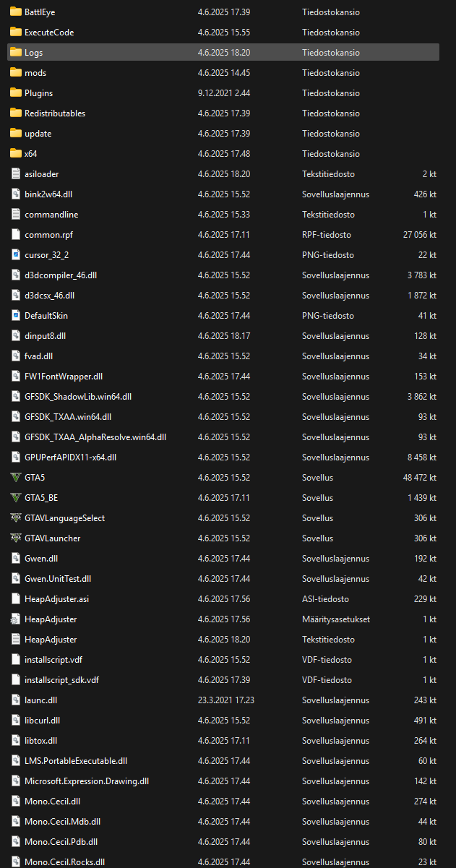The width and height of the screenshot is (456, 868).
Task: Select the commandline text file name
Action: [x=51, y=215]
